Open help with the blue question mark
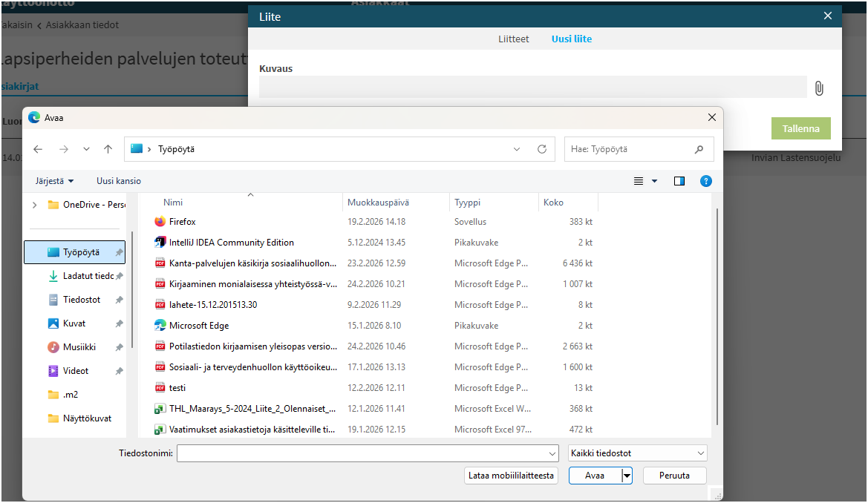This screenshot has width=868, height=503. (x=706, y=181)
